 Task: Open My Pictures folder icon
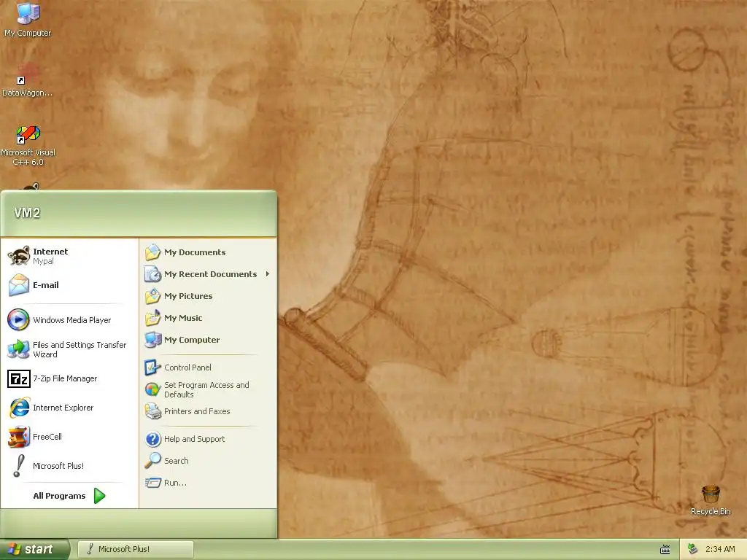pyautogui.click(x=153, y=296)
